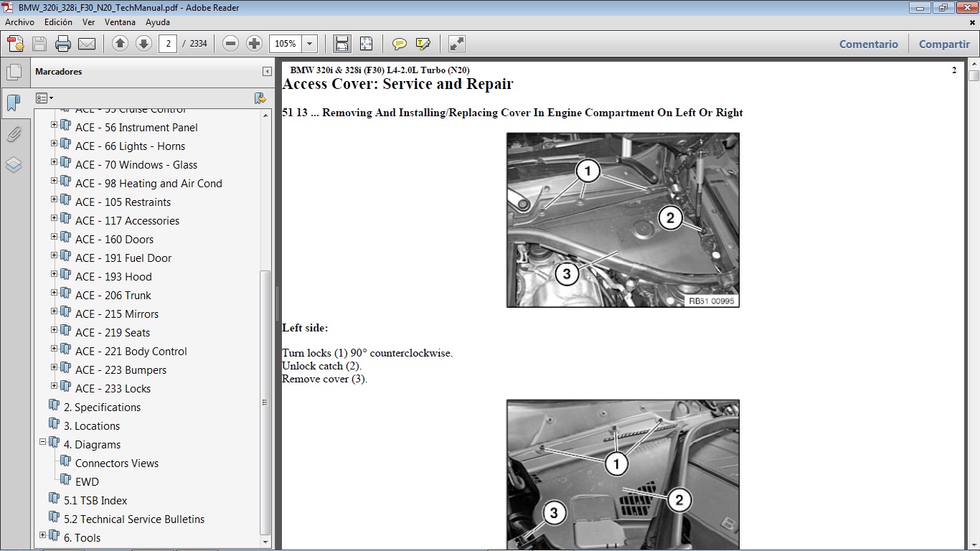
Task: Open the Edición menu
Action: coord(58,22)
